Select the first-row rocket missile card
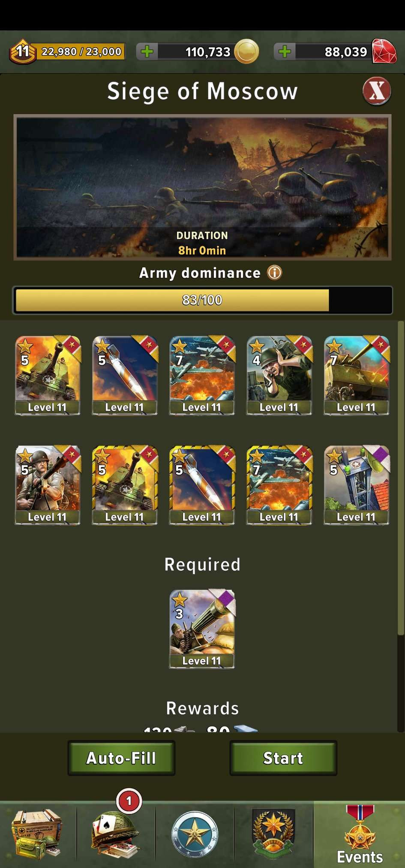405x868 pixels. pos(125,375)
